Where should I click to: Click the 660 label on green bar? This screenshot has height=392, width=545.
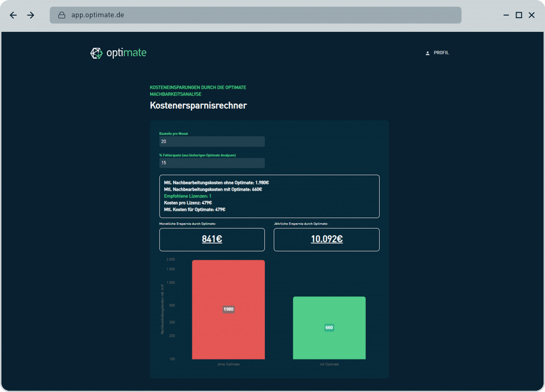pos(329,328)
